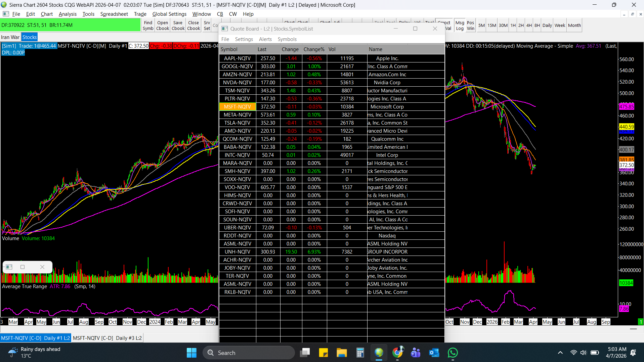
Task: Select the AAPL-NQTV row symbol
Action: click(x=238, y=58)
